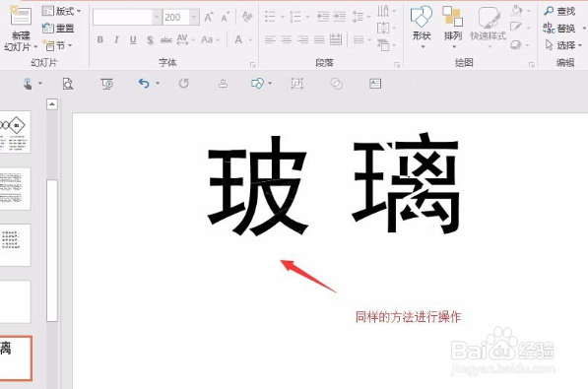Viewport: 588px width, 389px height.
Task: Open the 段落 paragraph dialog launcher
Action: (x=397, y=65)
